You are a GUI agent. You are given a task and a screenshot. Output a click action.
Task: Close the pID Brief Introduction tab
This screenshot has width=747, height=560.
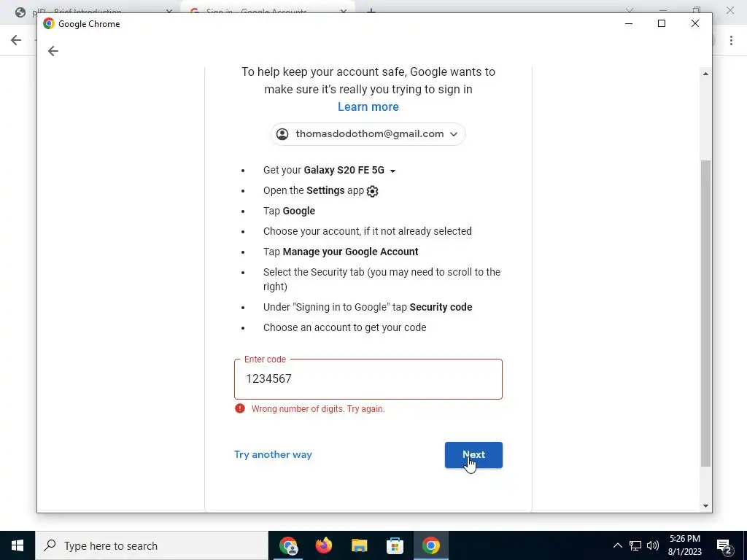[169, 11]
